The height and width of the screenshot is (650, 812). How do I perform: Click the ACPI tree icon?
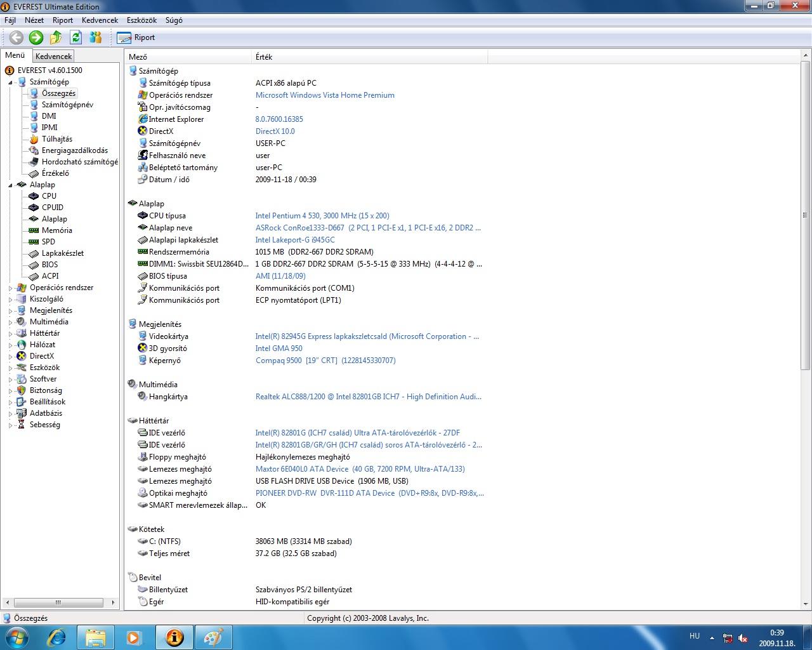34,276
